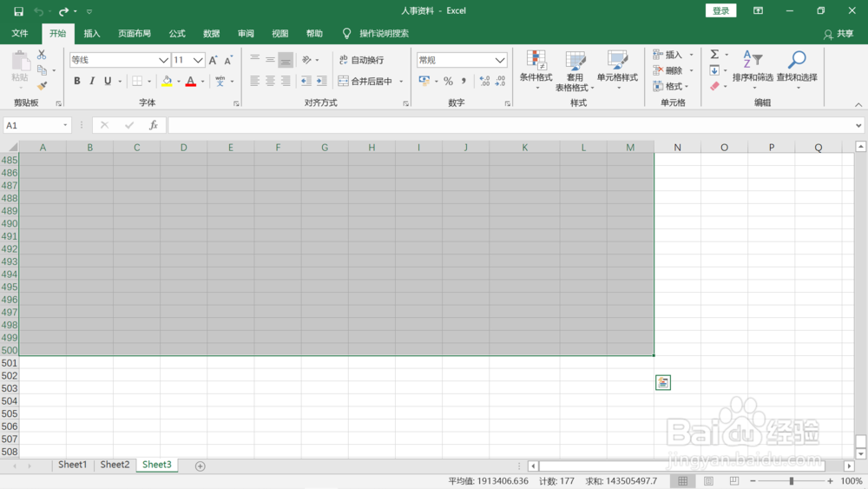Switch to the 公式 Formulas tab
The image size is (868, 489).
coord(177,33)
